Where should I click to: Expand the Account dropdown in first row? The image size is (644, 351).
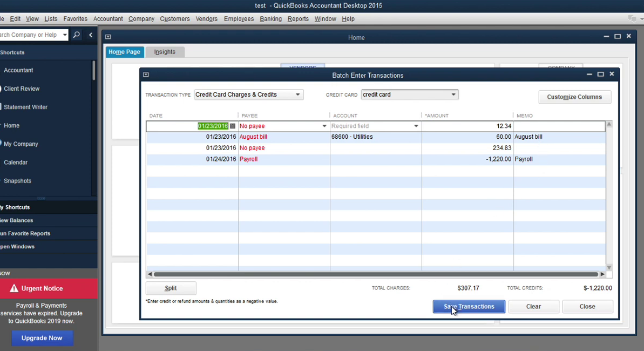(x=416, y=126)
